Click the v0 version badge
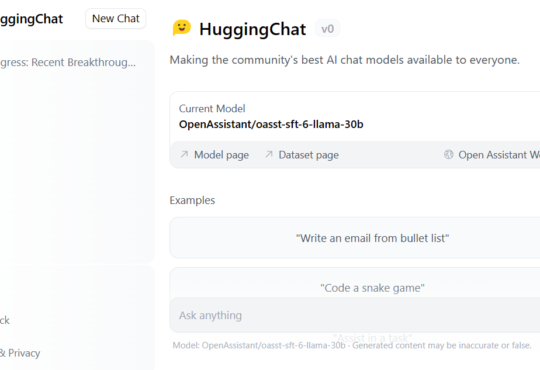 coord(327,29)
